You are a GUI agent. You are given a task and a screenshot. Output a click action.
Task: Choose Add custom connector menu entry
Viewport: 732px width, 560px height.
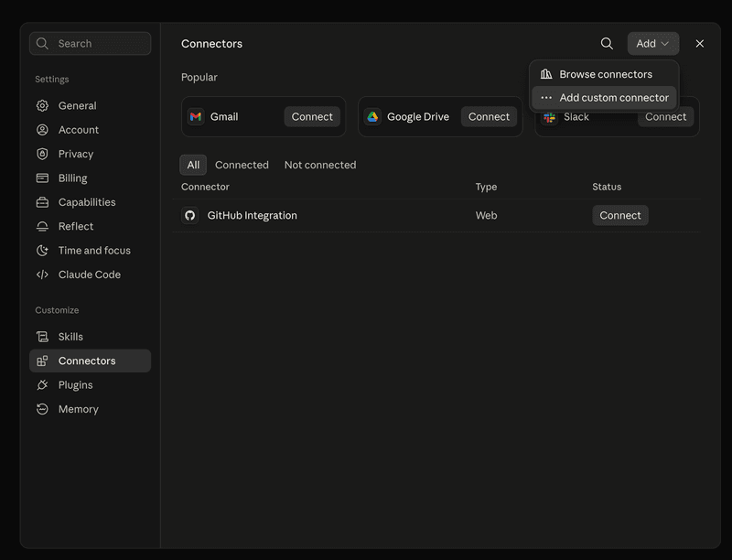click(x=604, y=98)
